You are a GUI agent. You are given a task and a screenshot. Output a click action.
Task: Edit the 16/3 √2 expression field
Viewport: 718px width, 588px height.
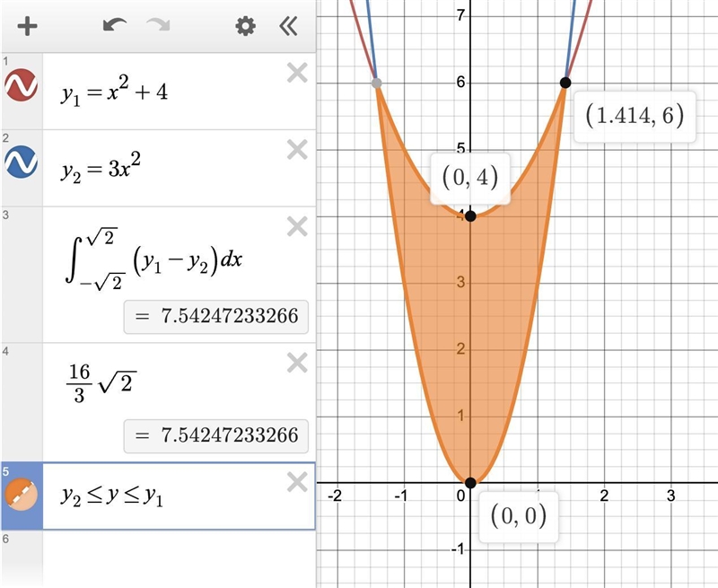click(x=101, y=383)
